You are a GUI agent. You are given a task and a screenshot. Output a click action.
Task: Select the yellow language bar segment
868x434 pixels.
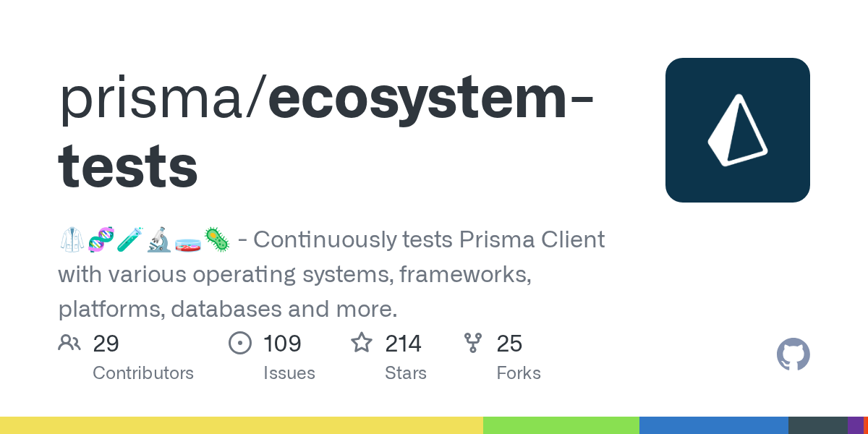pyautogui.click(x=242, y=425)
